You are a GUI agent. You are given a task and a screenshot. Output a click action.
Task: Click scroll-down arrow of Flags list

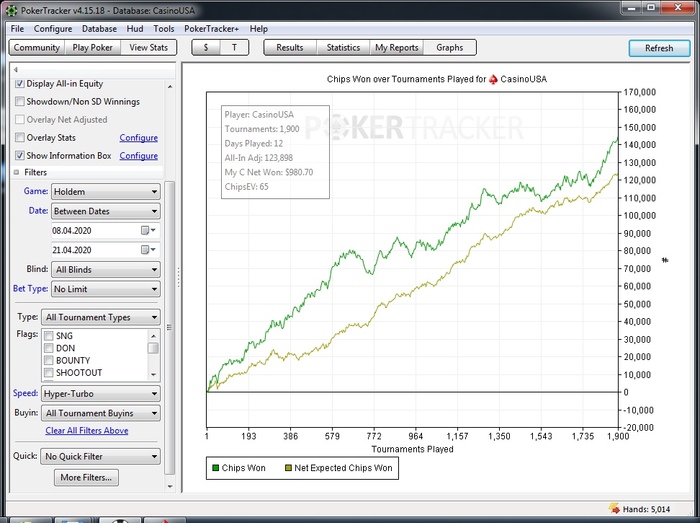pos(153,375)
